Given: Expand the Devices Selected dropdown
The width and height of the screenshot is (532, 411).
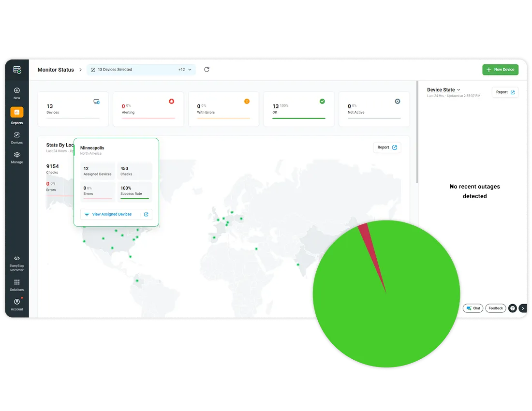Looking at the screenshot, I should point(190,69).
